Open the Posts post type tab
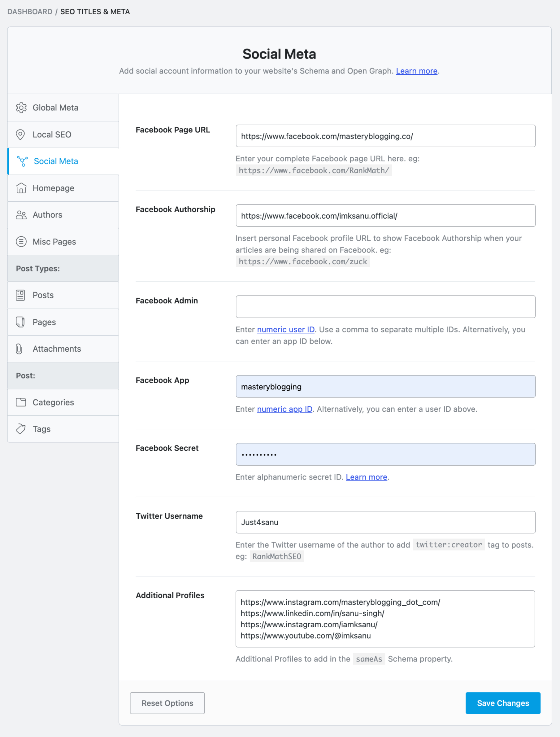 [63, 295]
